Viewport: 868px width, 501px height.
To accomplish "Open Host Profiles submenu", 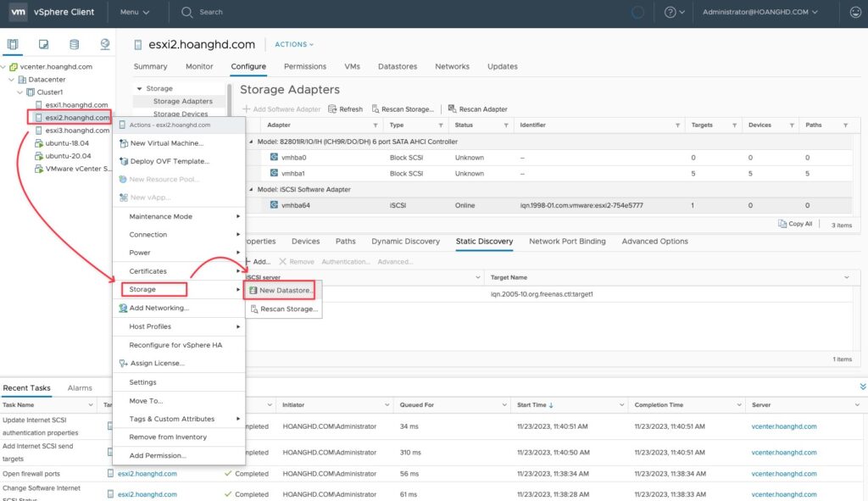I will coord(179,326).
